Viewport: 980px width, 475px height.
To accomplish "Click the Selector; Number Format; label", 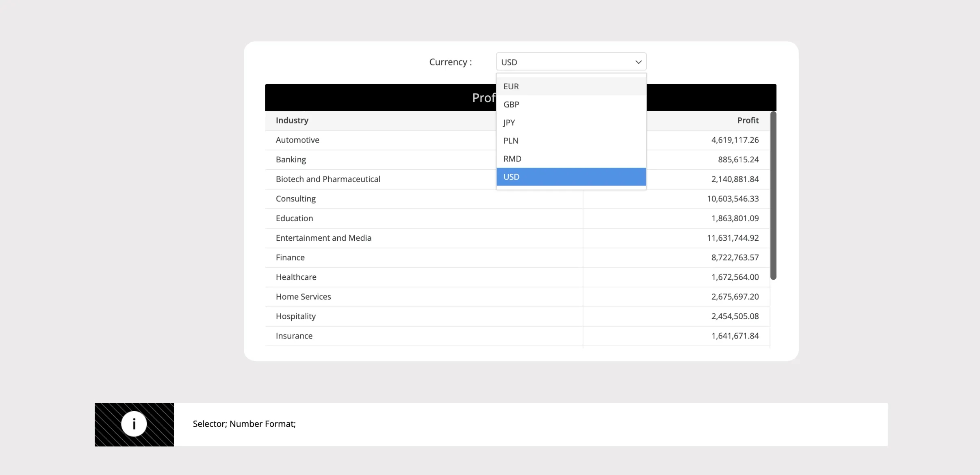I will [244, 423].
